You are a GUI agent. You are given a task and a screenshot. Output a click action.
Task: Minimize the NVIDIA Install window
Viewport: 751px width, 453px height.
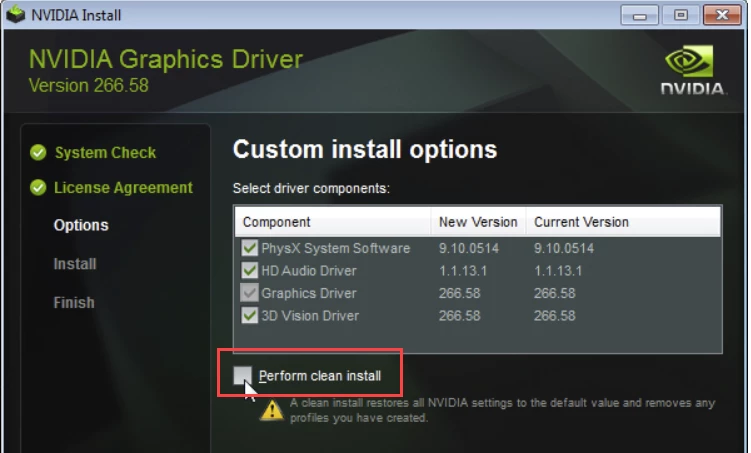click(639, 15)
